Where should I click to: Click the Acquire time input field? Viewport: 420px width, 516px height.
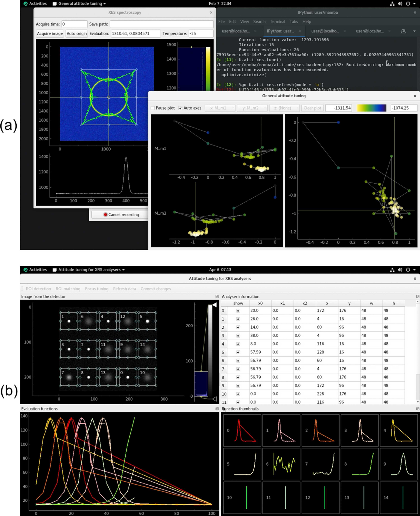click(x=74, y=24)
